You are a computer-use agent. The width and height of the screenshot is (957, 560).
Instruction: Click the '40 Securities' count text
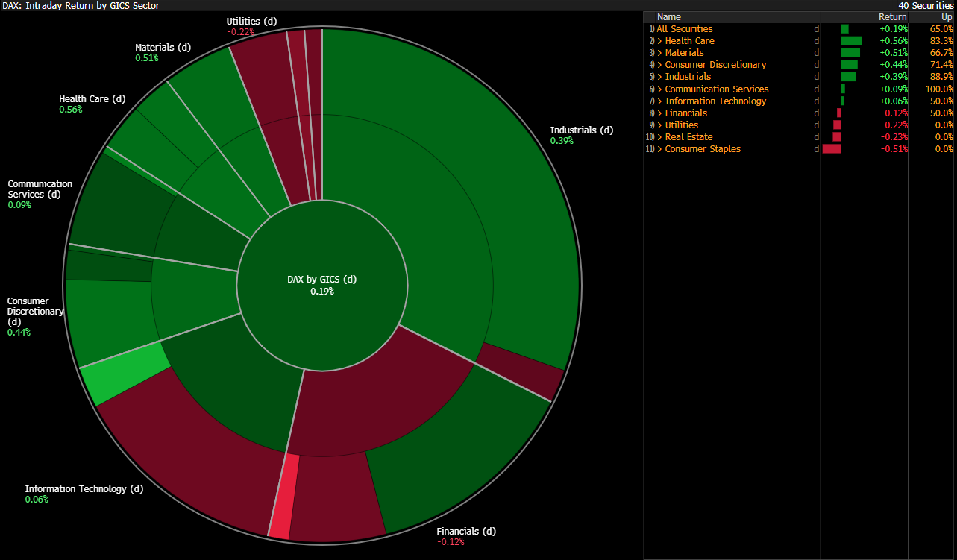point(926,5)
